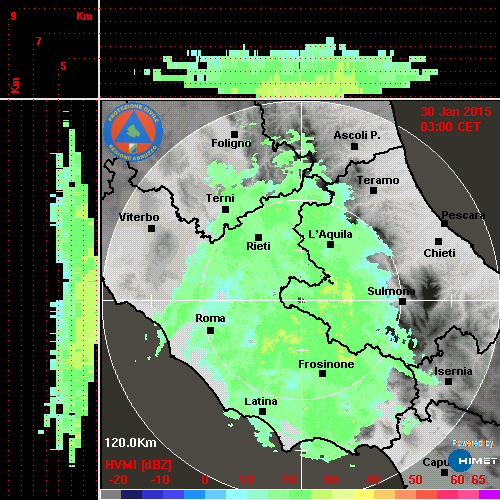The height and width of the screenshot is (500, 500).
Task: Click the HIMET logo badge
Action: [x=472, y=461]
